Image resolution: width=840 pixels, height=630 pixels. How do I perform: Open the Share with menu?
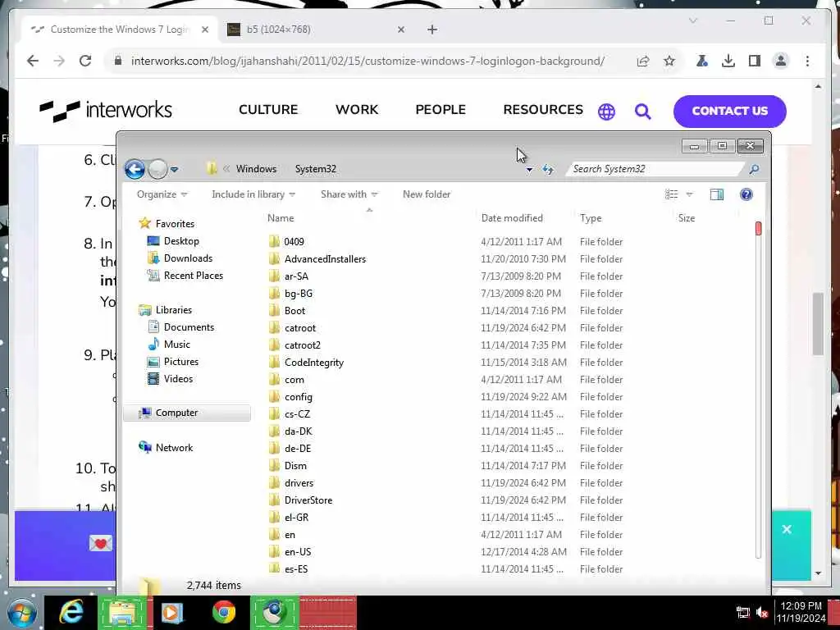349,194
